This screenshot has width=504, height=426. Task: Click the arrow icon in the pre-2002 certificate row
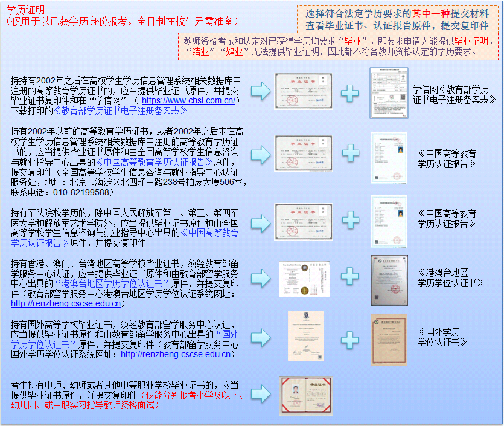(x=261, y=153)
